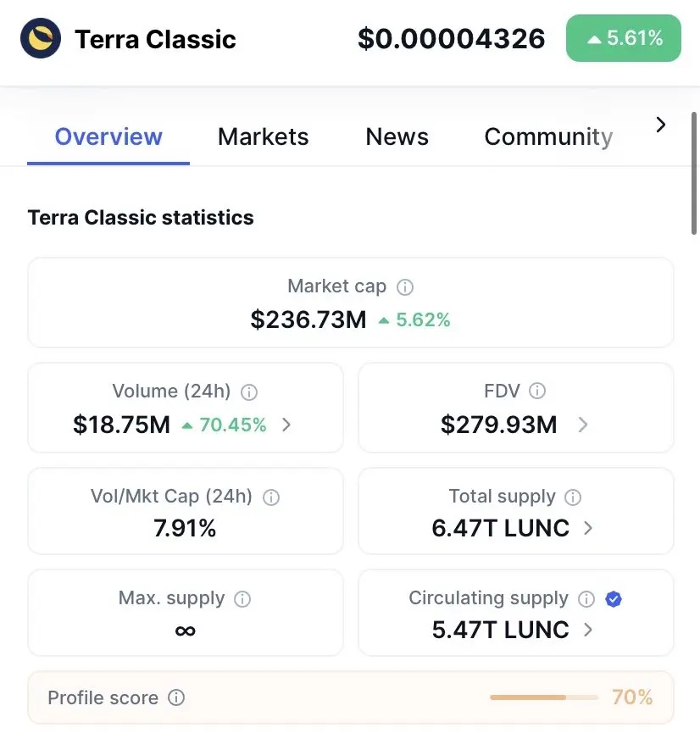700x750 pixels.
Task: Expand the FDV details chevron
Action: [x=583, y=425]
